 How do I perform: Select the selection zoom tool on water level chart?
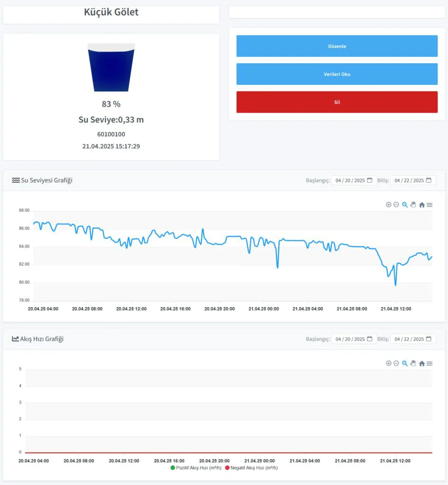coord(405,205)
